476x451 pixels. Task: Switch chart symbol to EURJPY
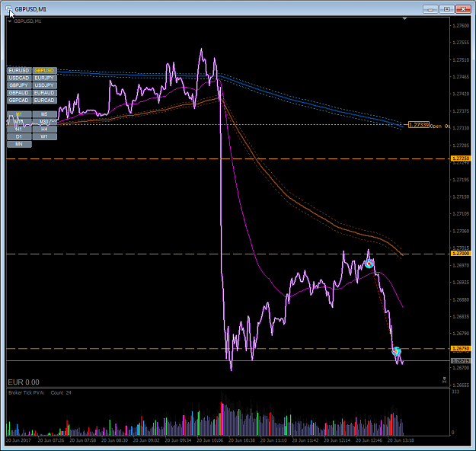(44, 78)
